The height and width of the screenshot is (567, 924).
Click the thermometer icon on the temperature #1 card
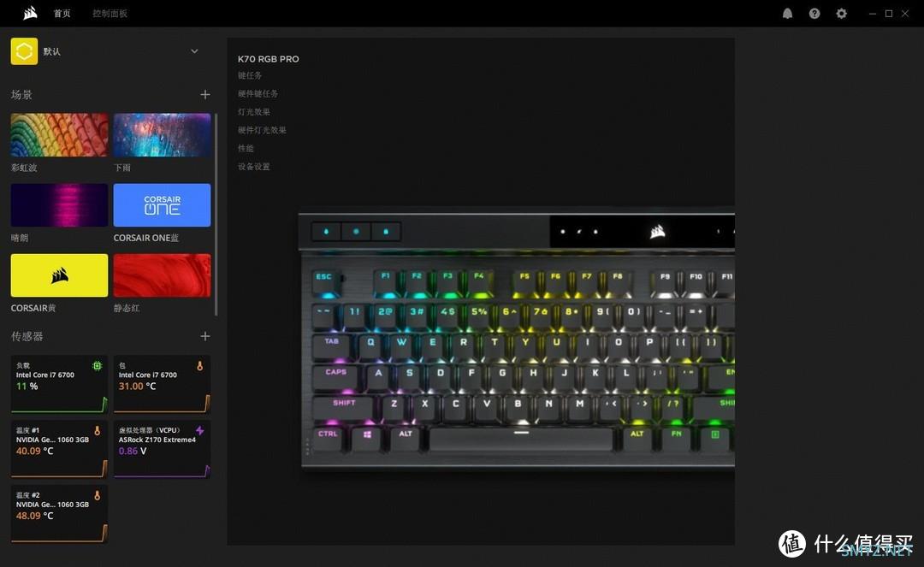pyautogui.click(x=98, y=430)
